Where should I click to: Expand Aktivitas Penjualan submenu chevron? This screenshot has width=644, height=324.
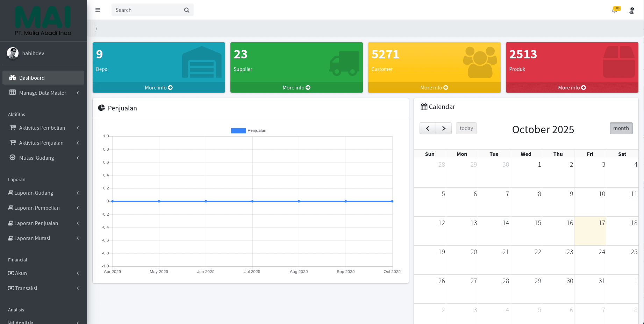[x=78, y=143]
